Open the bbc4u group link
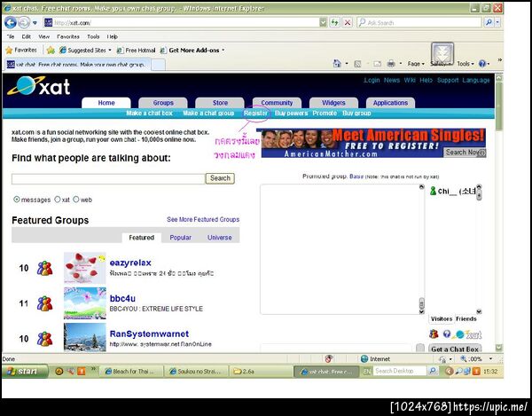Screen dimensions: 532x416 tap(122, 299)
